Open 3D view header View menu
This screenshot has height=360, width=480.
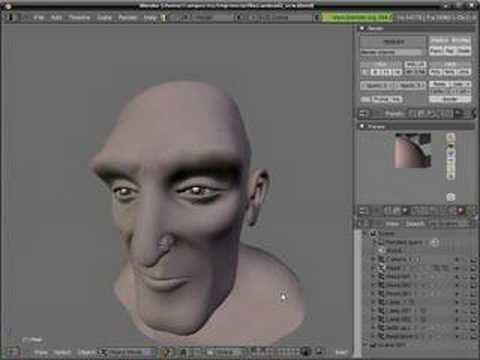click(41, 352)
